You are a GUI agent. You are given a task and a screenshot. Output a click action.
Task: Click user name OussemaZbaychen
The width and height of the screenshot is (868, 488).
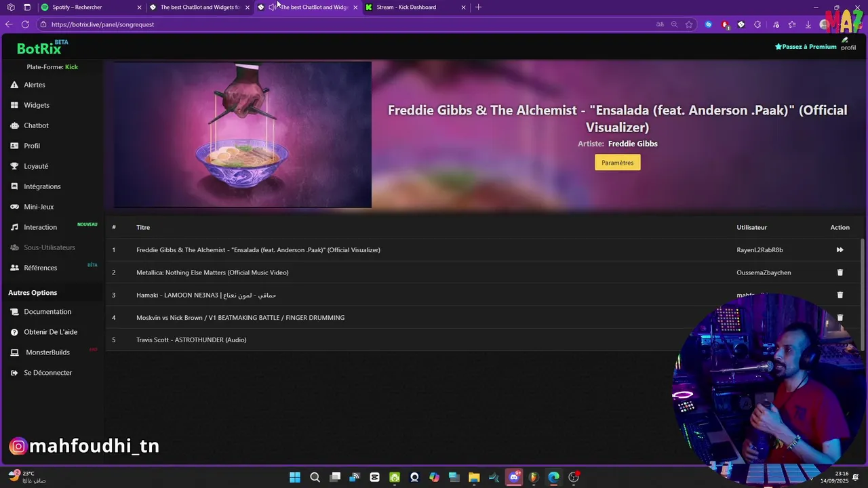pos(764,272)
